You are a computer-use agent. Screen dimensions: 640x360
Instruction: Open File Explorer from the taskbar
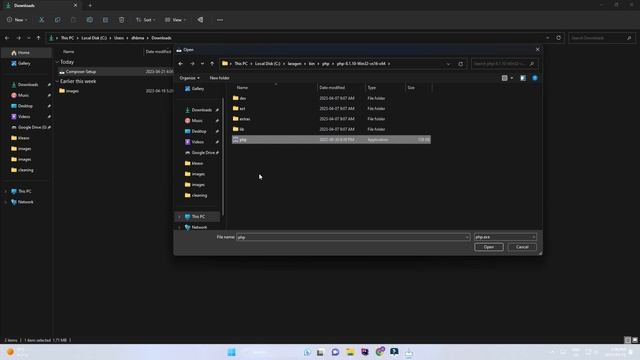tap(350, 352)
